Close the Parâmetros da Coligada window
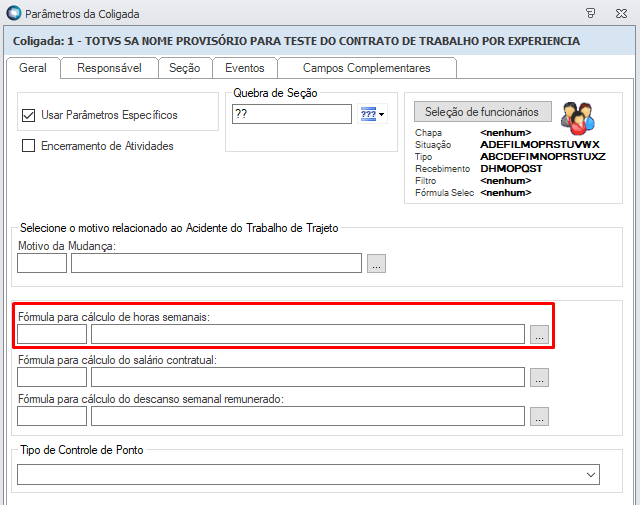This screenshot has height=505, width=640. (x=621, y=13)
